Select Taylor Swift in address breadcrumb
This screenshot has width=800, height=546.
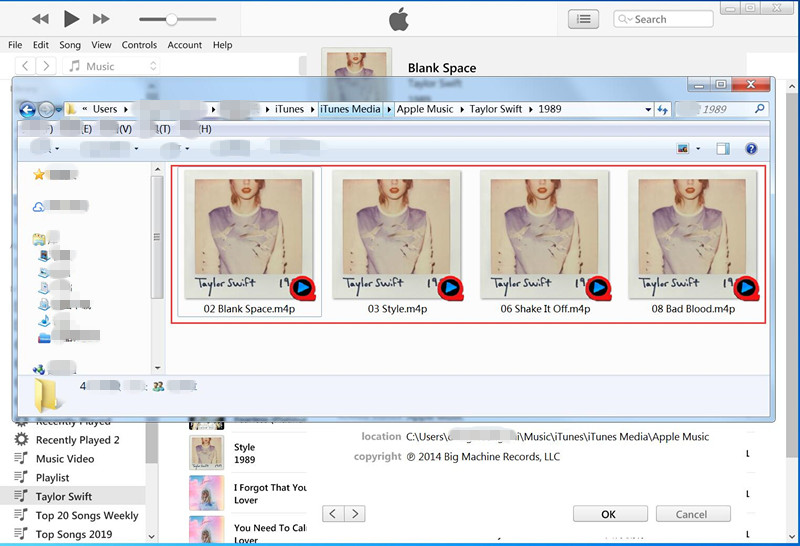(495, 109)
